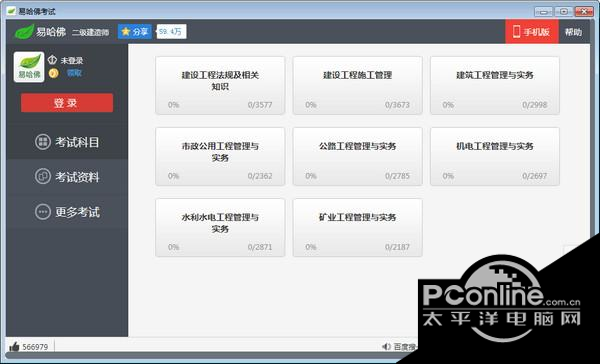
Task: Click the 分享 star share button
Action: pos(135,32)
